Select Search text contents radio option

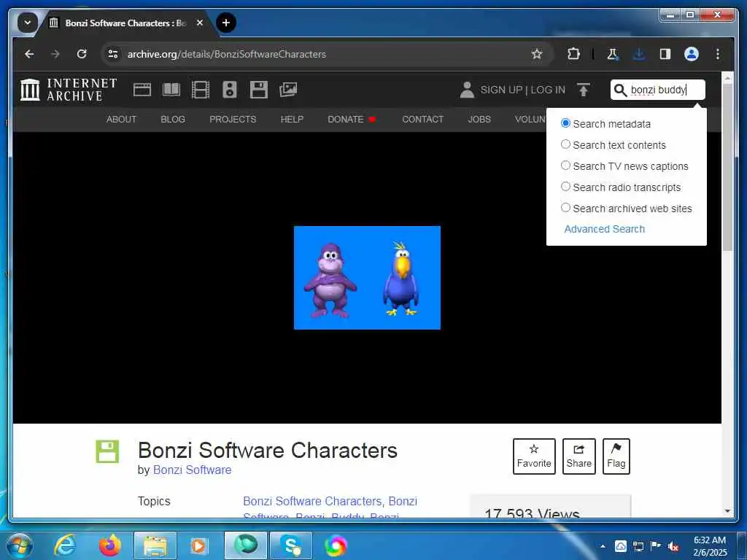click(565, 144)
